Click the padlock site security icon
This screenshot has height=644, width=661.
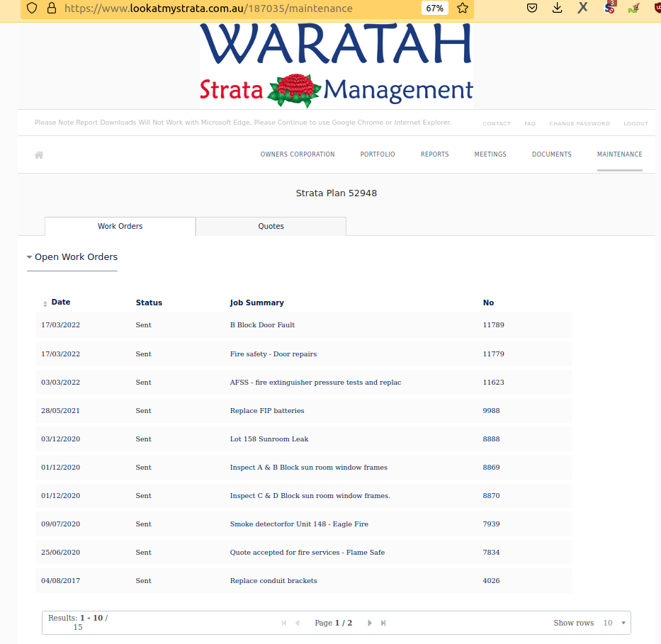coord(52,8)
